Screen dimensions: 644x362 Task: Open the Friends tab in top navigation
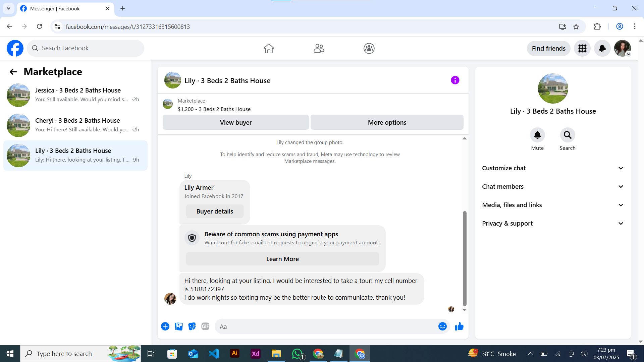pyautogui.click(x=319, y=49)
